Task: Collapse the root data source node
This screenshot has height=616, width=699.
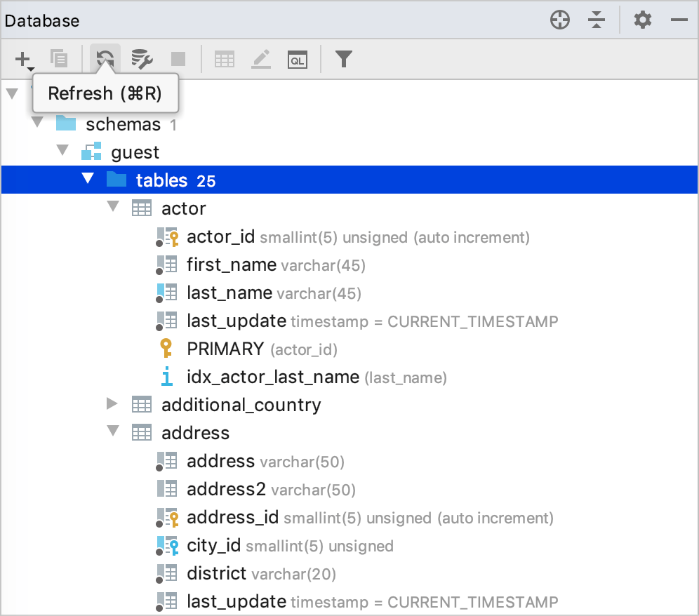Action: click(12, 93)
